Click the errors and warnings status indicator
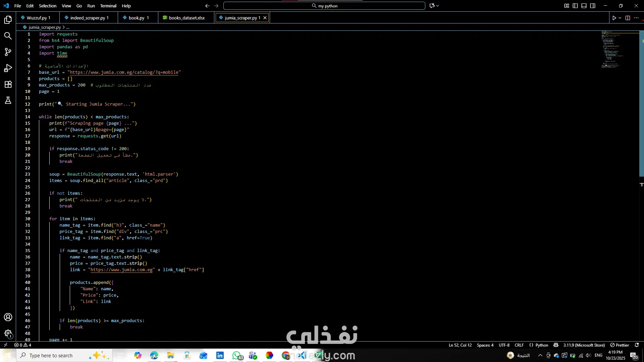Image resolution: width=644 pixels, height=362 pixels. pyautogui.click(x=23, y=345)
